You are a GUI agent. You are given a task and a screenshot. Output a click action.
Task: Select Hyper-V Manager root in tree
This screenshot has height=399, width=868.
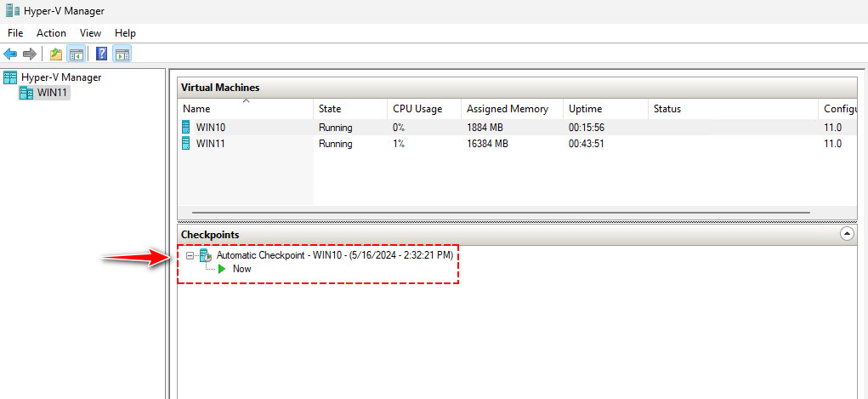pyautogui.click(x=61, y=77)
